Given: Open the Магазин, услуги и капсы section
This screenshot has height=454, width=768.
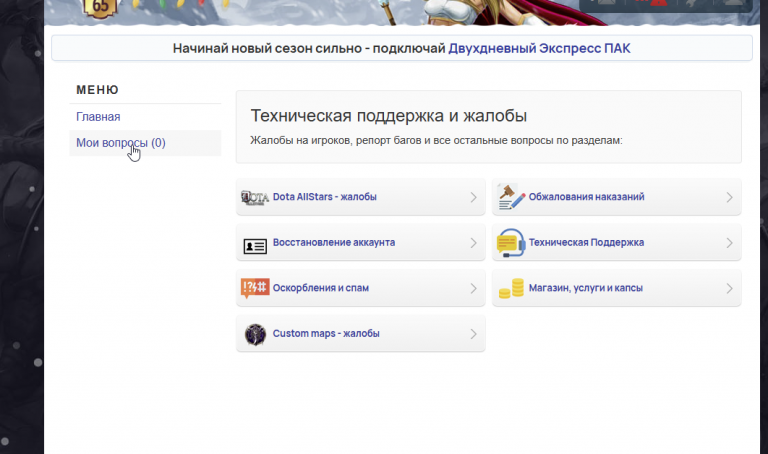Looking at the screenshot, I should (x=617, y=288).
